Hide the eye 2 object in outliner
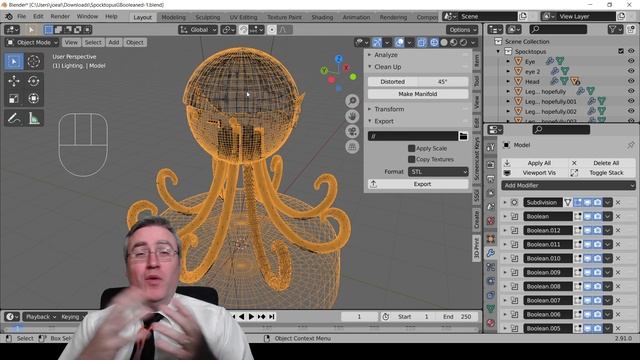Image resolution: width=640 pixels, height=360 pixels. tap(631, 71)
